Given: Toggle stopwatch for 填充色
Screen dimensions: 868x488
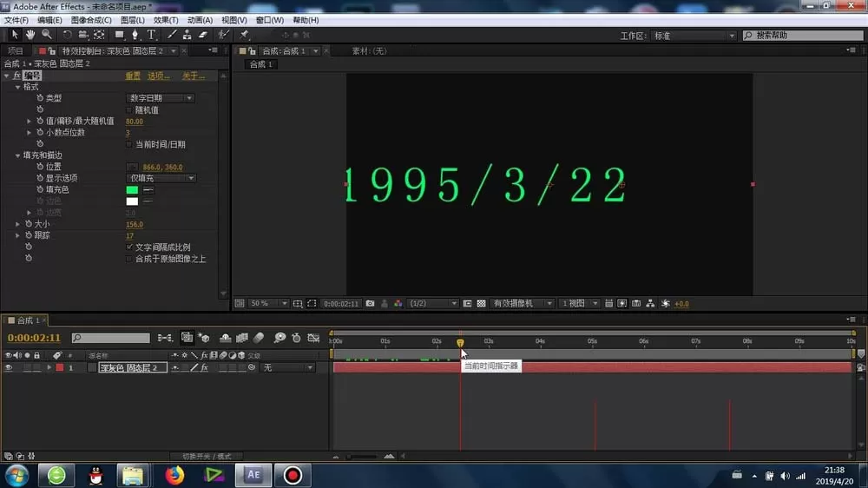Looking at the screenshot, I should tap(40, 189).
